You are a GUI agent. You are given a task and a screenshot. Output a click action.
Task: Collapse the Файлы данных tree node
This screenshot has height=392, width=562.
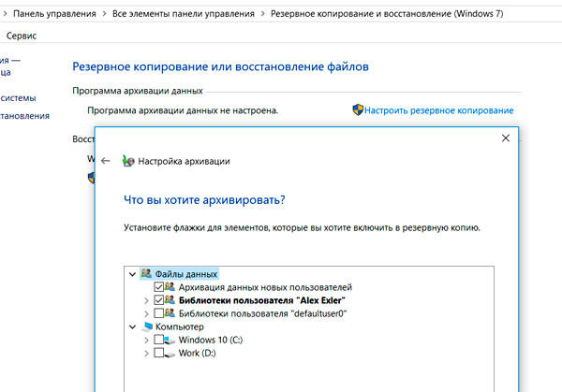pyautogui.click(x=130, y=274)
